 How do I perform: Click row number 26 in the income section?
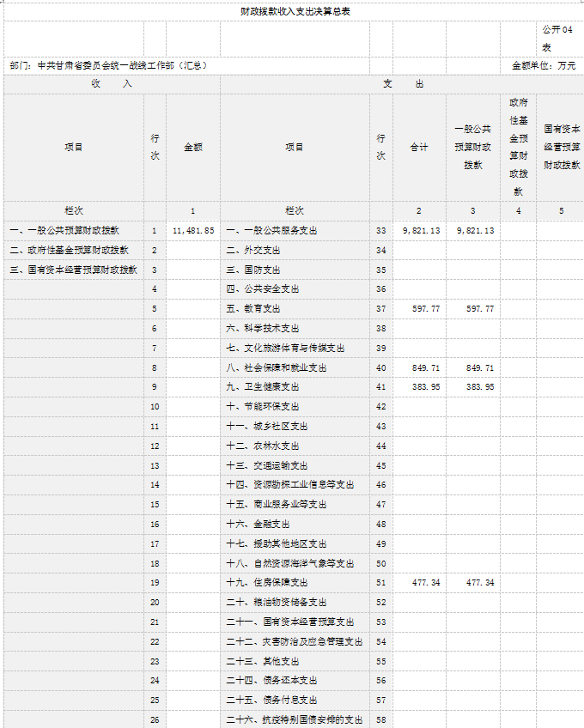(x=155, y=720)
